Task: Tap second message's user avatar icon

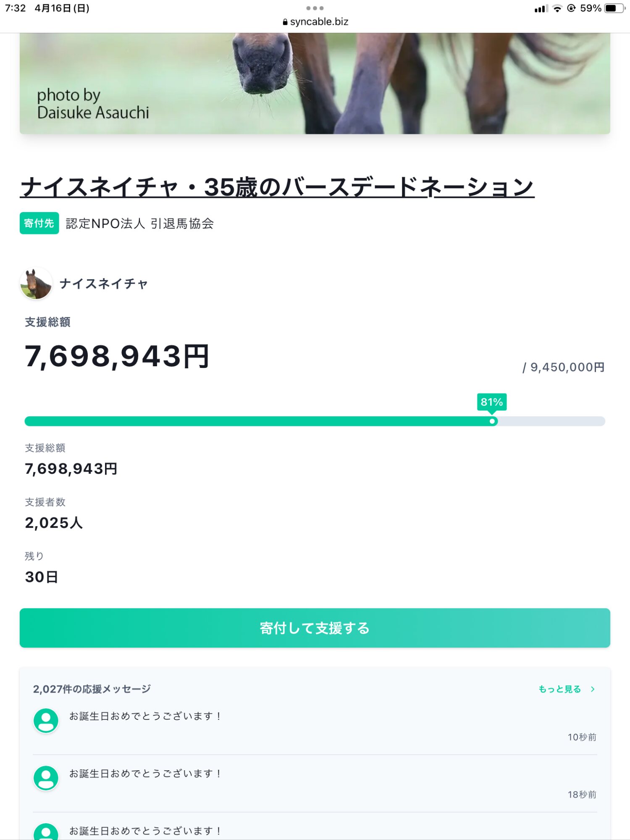Action: 46,778
